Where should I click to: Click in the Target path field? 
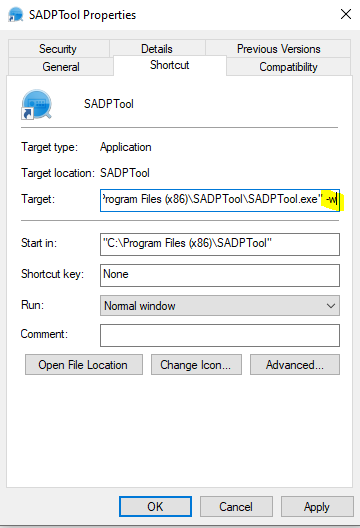click(220, 200)
